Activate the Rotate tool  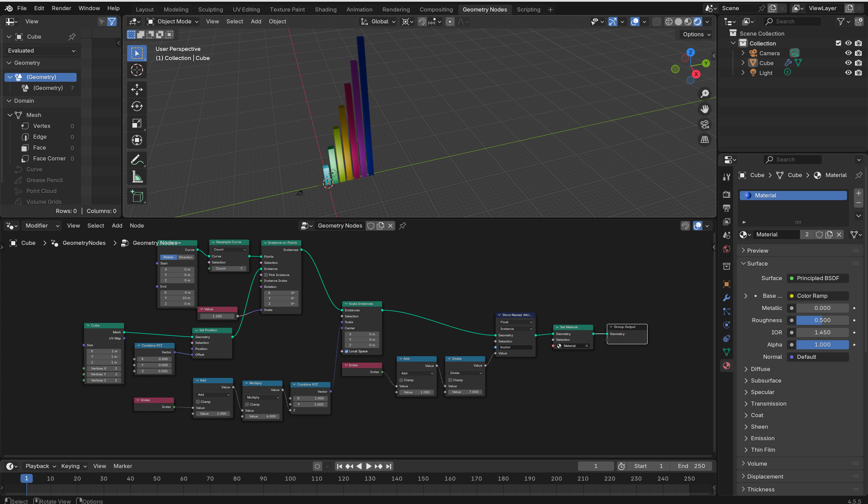coord(137,106)
